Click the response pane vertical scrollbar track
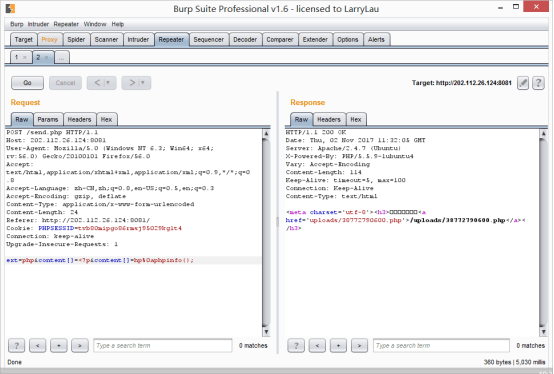The height and width of the screenshot is (374, 554). [x=543, y=233]
